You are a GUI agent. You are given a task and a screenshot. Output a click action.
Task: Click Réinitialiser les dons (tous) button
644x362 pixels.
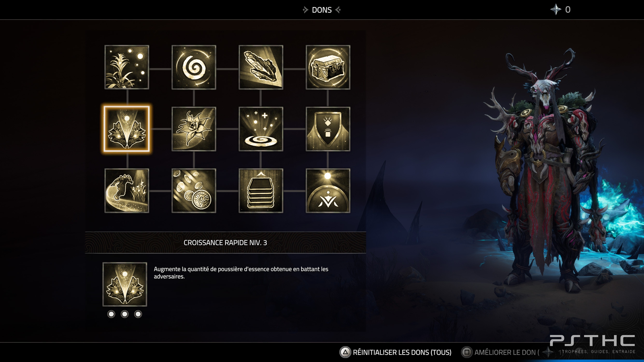[x=396, y=352]
